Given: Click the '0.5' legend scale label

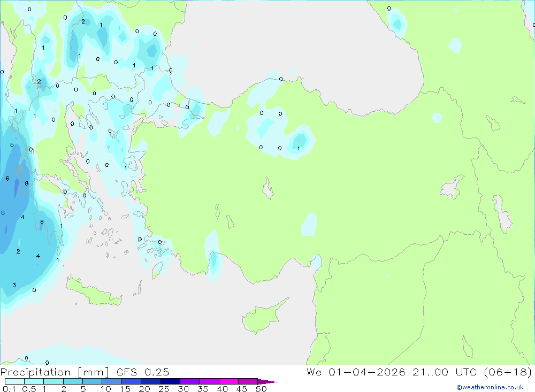Looking at the screenshot, I should [x=29, y=389].
